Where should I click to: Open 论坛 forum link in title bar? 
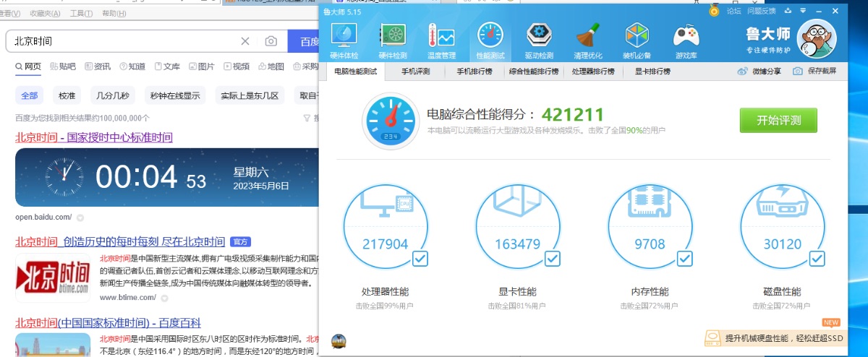pyautogui.click(x=733, y=11)
